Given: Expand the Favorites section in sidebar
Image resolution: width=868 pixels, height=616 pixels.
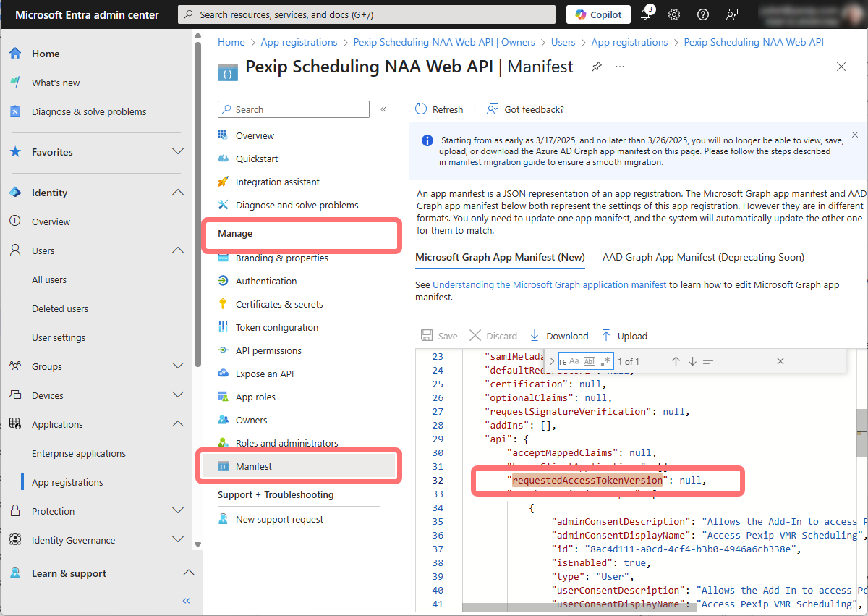Looking at the screenshot, I should pos(178,152).
